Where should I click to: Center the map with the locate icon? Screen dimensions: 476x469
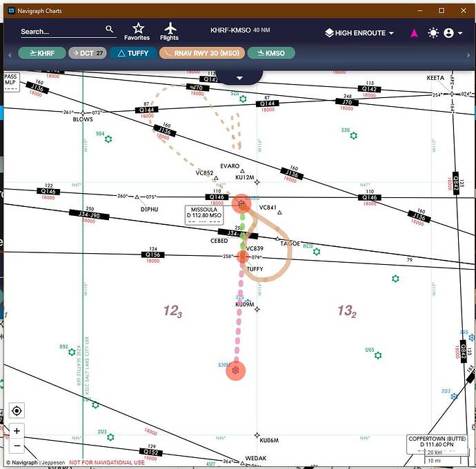tap(17, 411)
